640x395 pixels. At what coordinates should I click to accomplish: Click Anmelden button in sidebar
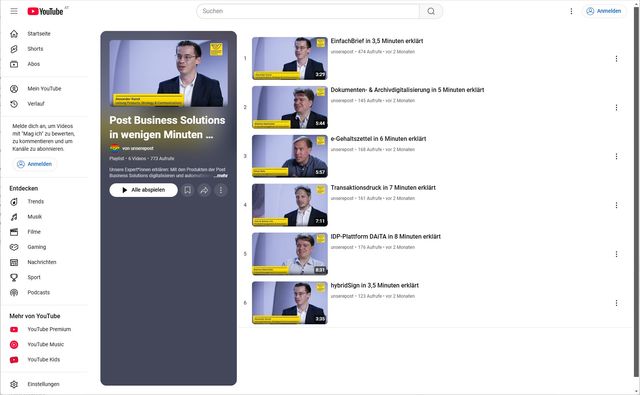coord(34,164)
